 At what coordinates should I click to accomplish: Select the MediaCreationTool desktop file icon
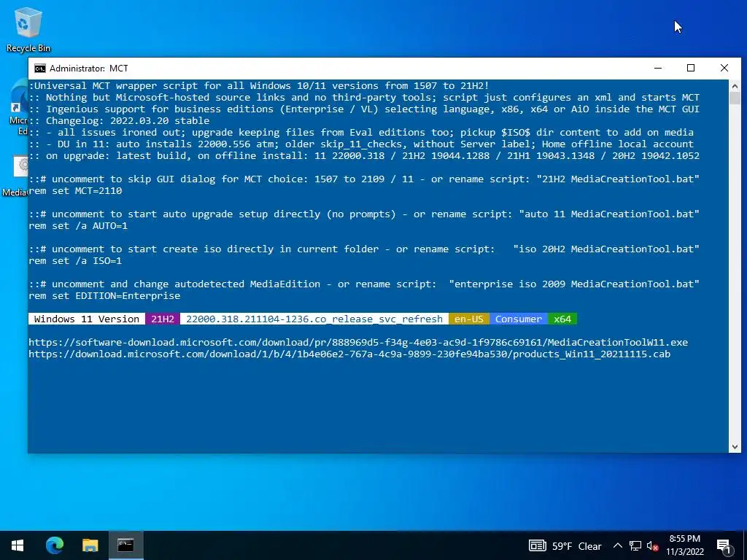coord(16,176)
